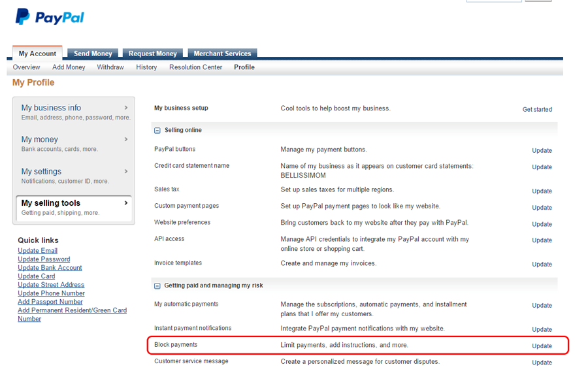
Task: Open Add Money submenu item
Action: pyautogui.click(x=69, y=67)
